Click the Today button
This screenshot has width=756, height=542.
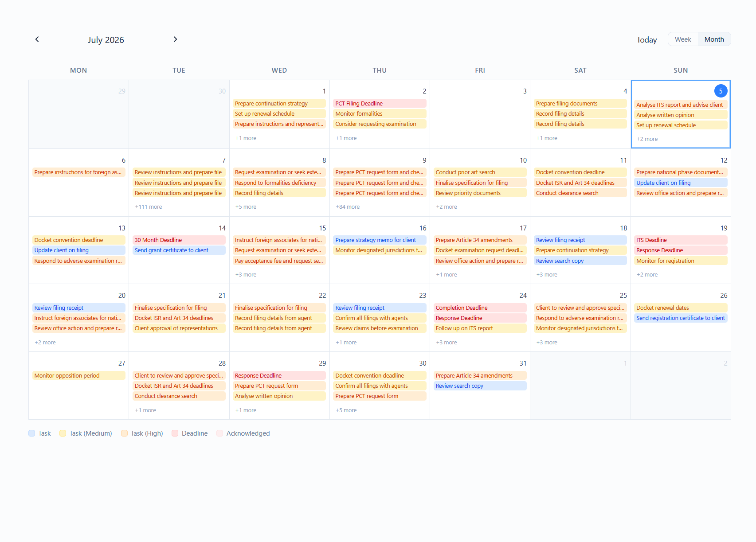[646, 39]
